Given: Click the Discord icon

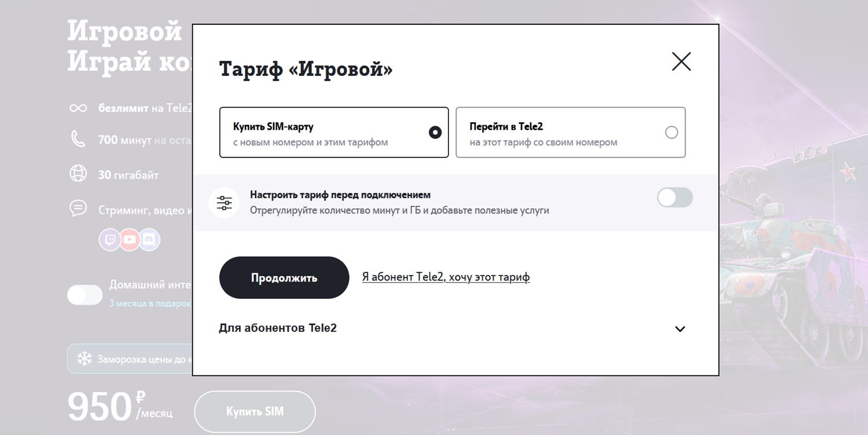Looking at the screenshot, I should [149, 239].
